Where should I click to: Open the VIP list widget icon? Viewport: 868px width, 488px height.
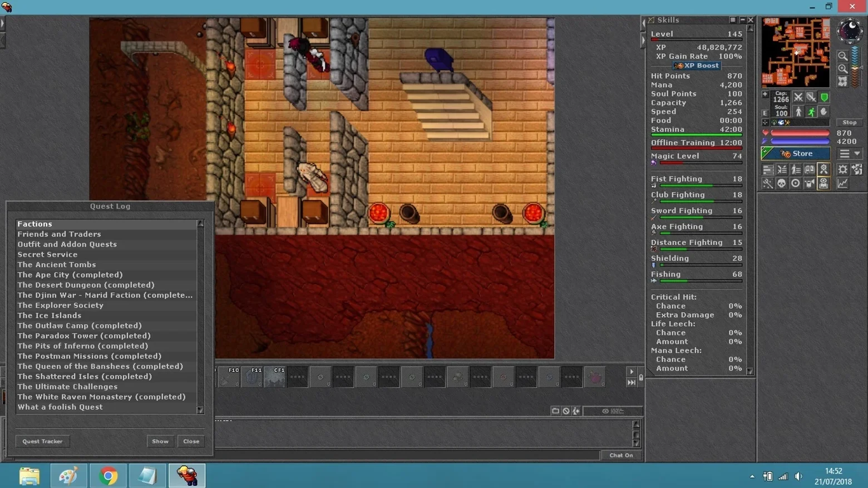796,170
